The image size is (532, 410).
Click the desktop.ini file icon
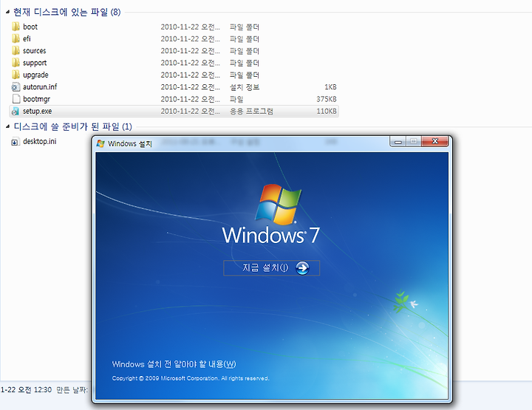16,142
